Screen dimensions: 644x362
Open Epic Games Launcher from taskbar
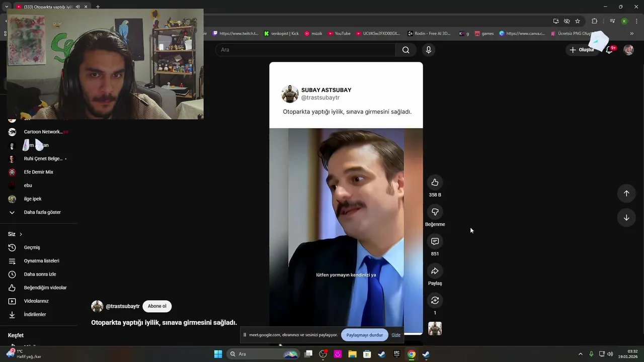click(396, 354)
